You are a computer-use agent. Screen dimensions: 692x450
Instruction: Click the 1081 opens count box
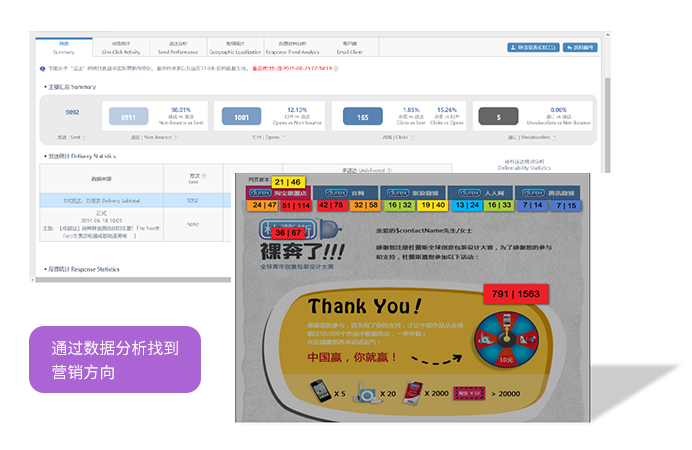(x=241, y=117)
